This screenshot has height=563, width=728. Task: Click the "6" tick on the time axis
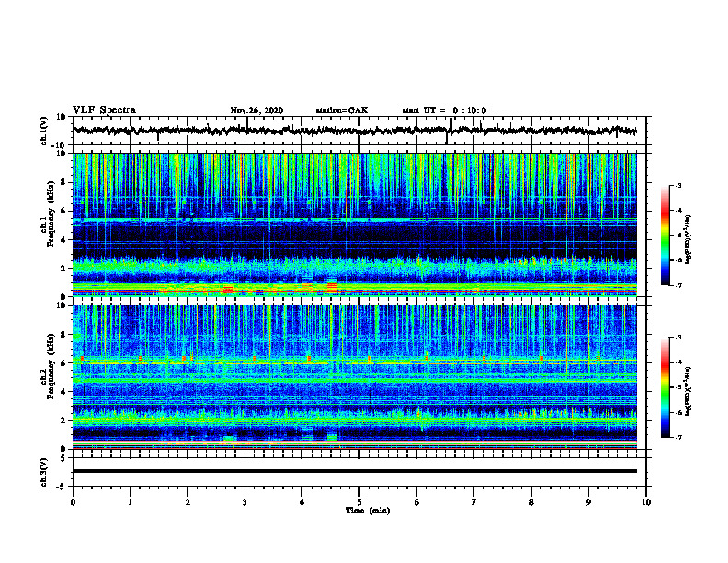[x=416, y=502]
